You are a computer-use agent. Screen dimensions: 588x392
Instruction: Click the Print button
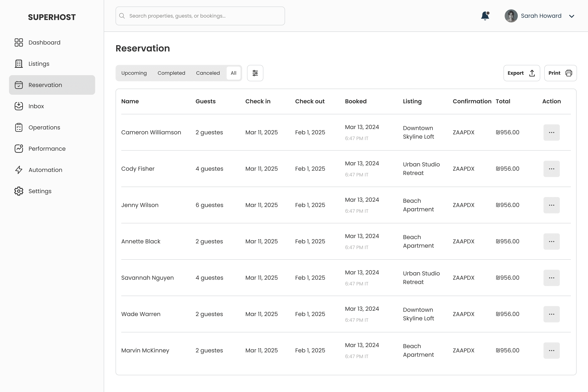point(560,73)
